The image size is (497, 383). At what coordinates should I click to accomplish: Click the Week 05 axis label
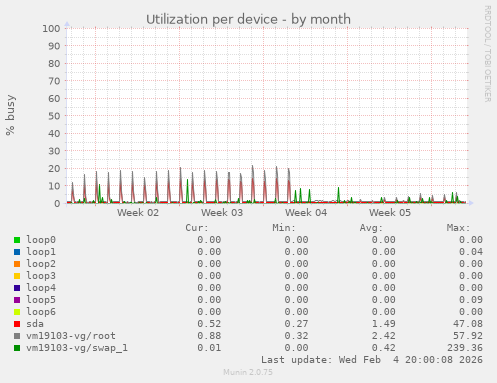tap(390, 213)
